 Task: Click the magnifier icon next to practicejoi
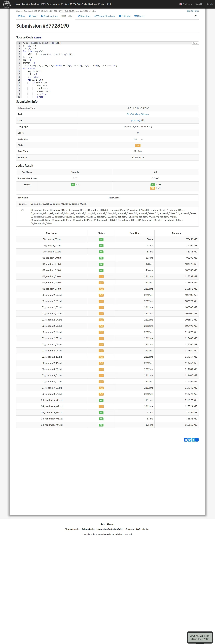coord(144,120)
